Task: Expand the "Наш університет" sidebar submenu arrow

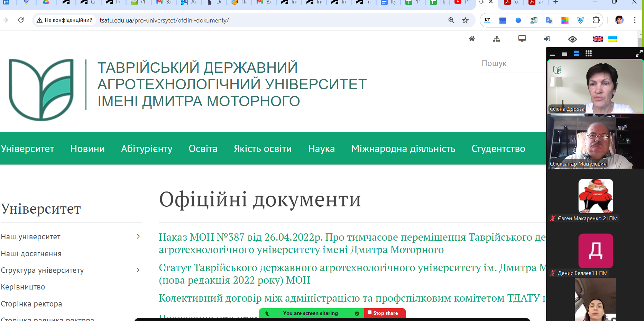Action: coord(138,237)
